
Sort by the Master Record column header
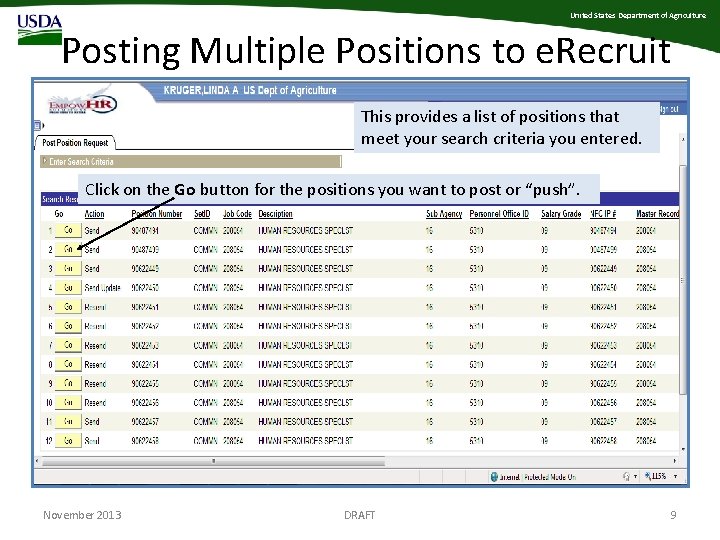657,214
